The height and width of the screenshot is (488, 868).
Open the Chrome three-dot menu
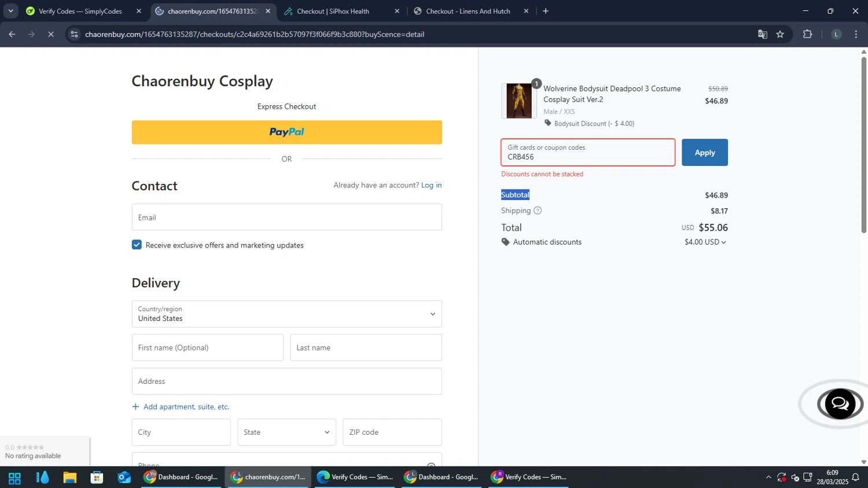tap(856, 34)
